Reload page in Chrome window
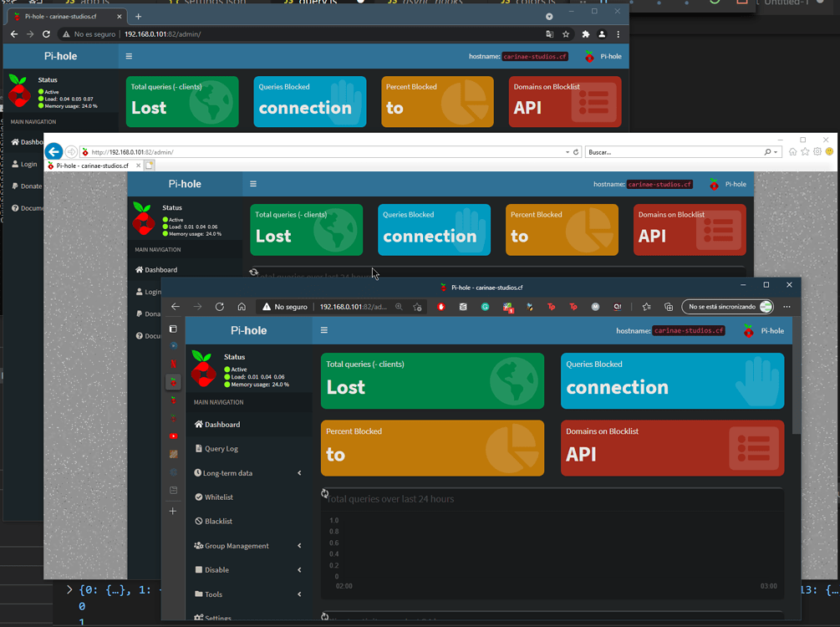Screen dimensions: 840x627 [x=46, y=33]
